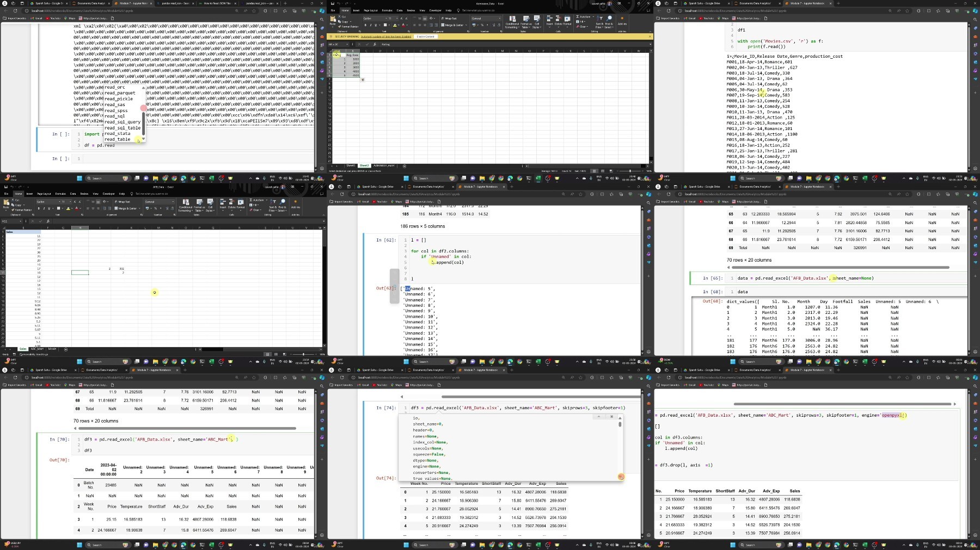Open Clear dropdown in AFB_Data Excel ribbon
The height and width of the screenshot is (550, 980).
260,210
